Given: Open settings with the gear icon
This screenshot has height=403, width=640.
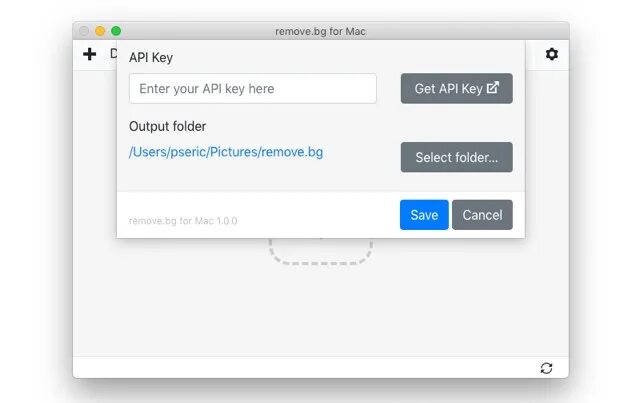Looking at the screenshot, I should tap(551, 54).
